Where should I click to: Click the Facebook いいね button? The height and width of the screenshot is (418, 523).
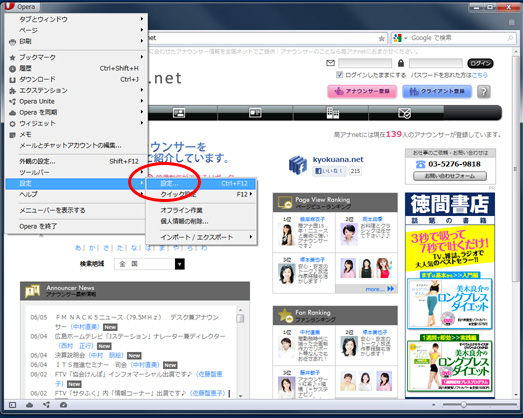click(x=330, y=171)
